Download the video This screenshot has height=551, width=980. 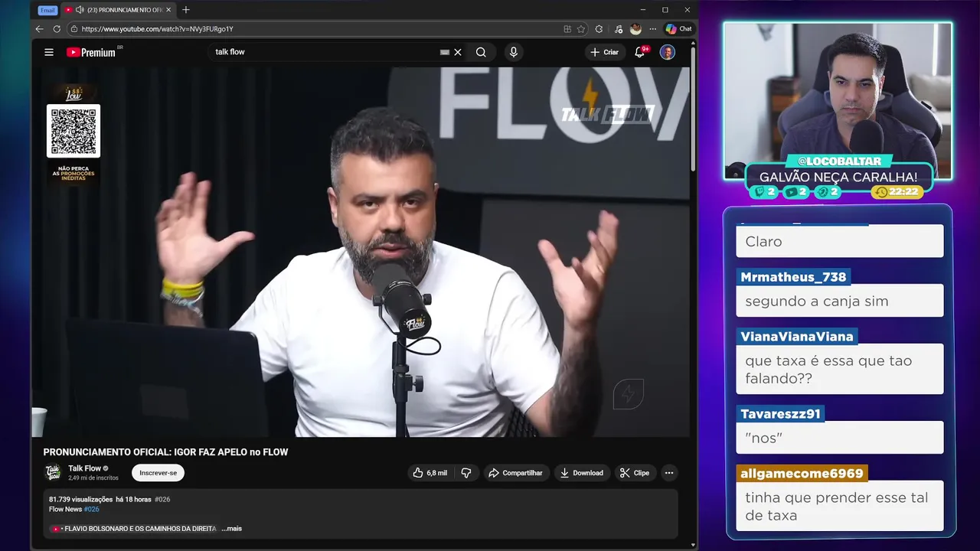[582, 473]
